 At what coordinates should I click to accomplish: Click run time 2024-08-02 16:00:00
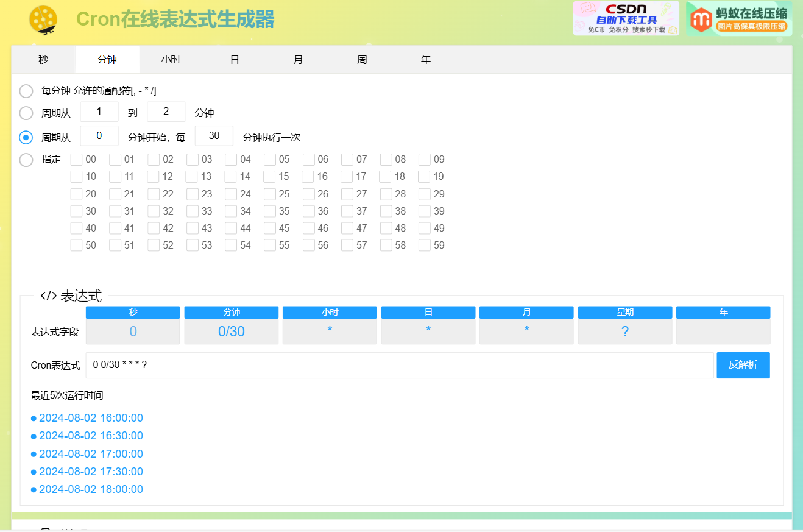coord(91,418)
